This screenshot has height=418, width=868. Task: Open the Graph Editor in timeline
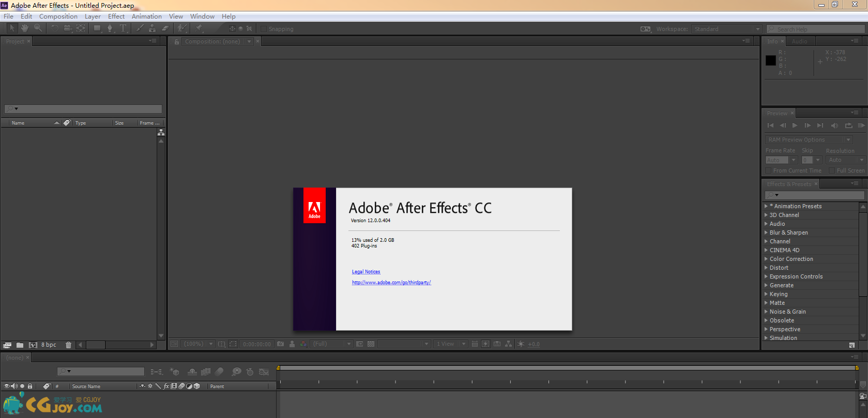264,371
